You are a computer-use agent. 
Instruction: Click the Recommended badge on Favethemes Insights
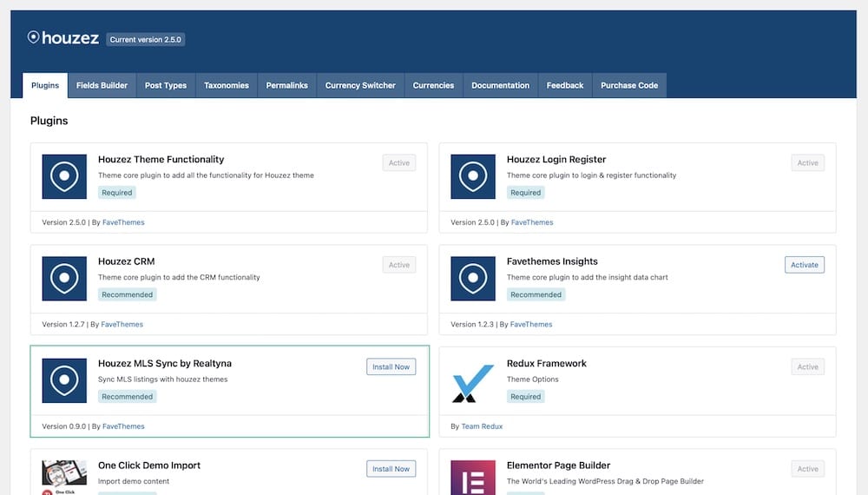pyautogui.click(x=536, y=294)
